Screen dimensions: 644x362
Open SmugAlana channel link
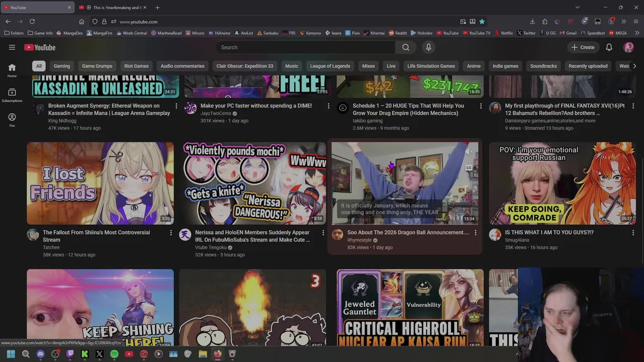pos(517,240)
